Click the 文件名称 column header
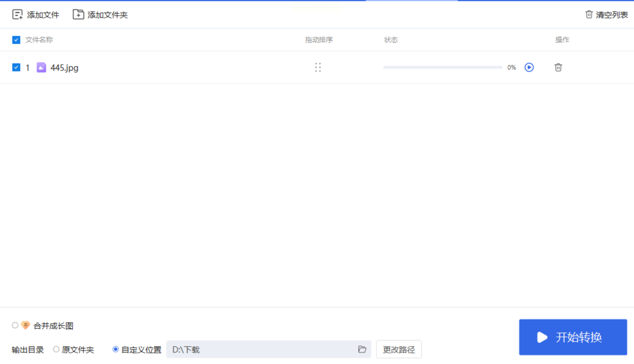Image resolution: width=634 pixels, height=364 pixels. click(x=39, y=40)
